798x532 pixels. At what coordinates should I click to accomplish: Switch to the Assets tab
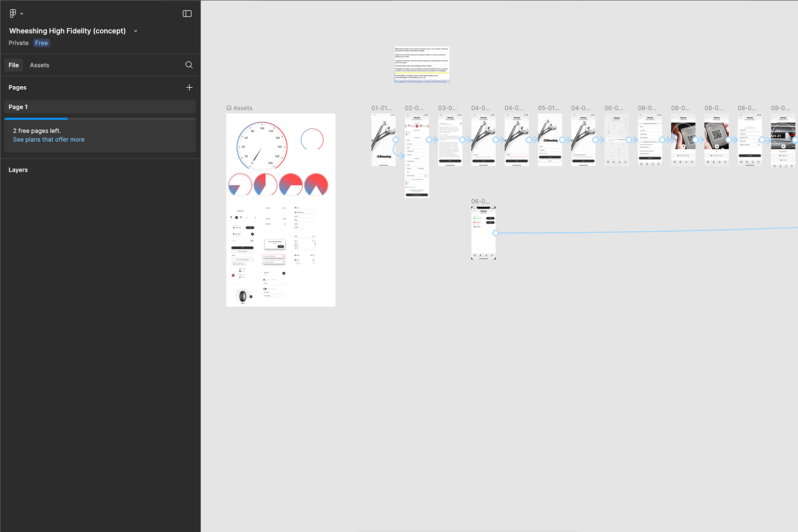coord(39,65)
